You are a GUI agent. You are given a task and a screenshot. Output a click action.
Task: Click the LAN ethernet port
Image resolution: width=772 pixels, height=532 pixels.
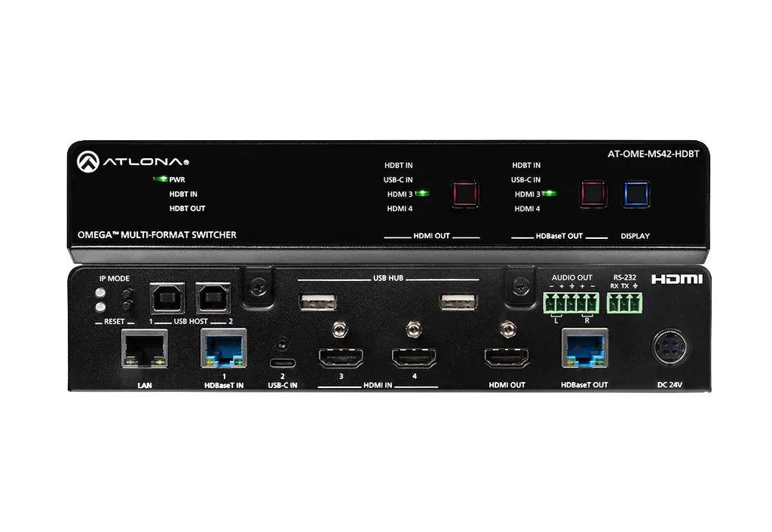pos(144,349)
